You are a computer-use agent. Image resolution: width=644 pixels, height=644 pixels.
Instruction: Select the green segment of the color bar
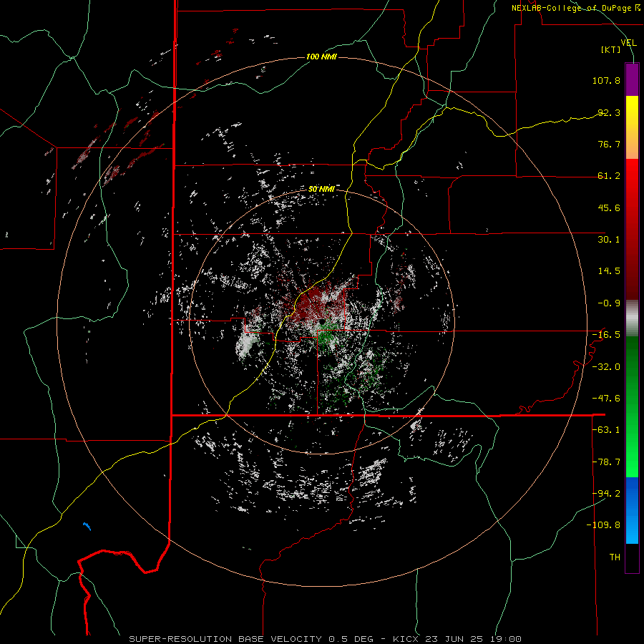[x=632, y=406]
